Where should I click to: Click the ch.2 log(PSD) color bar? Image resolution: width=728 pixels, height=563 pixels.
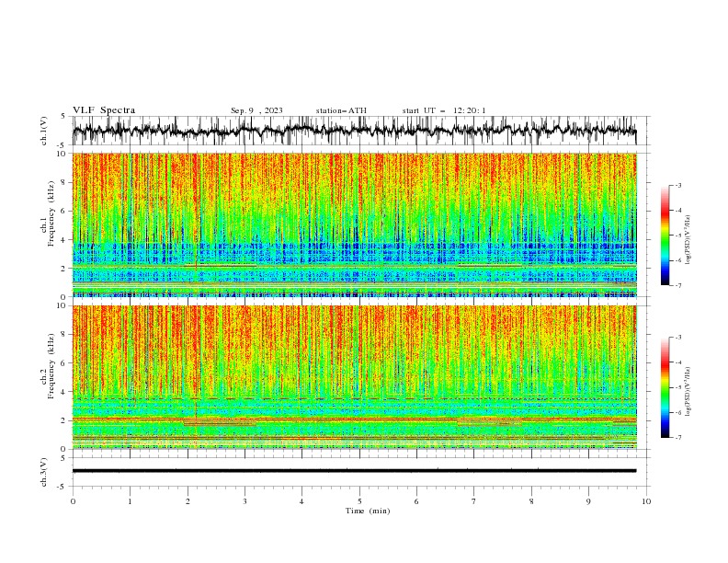tap(665, 387)
